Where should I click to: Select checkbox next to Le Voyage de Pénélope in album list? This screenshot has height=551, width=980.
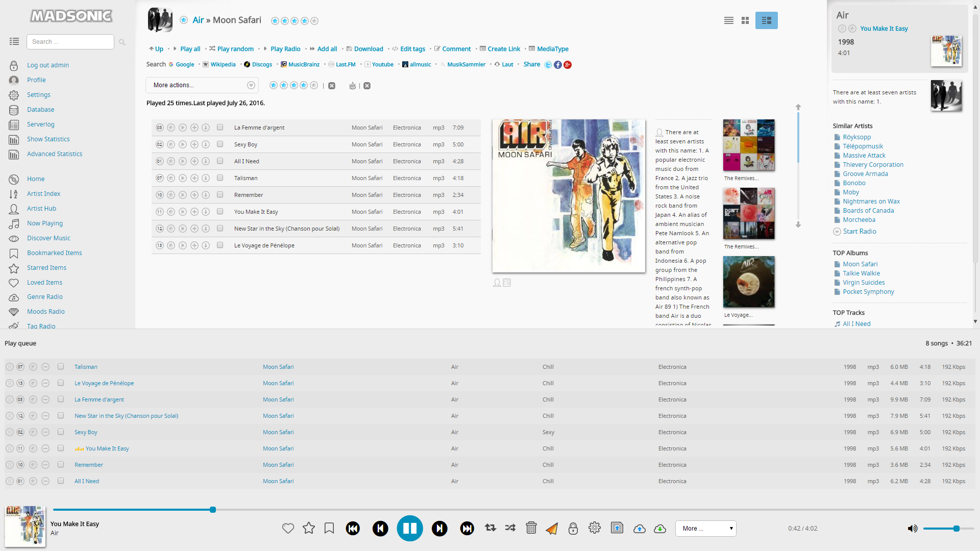click(x=220, y=245)
